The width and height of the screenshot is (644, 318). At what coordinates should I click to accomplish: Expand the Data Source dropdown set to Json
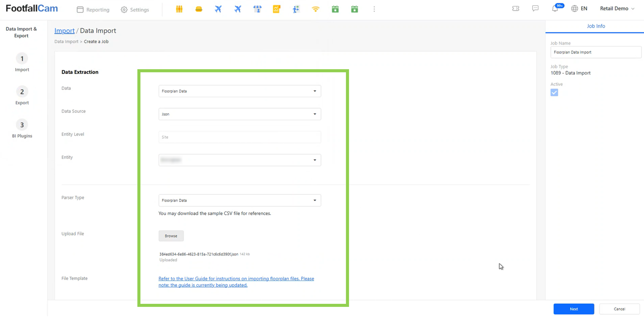[x=240, y=114]
